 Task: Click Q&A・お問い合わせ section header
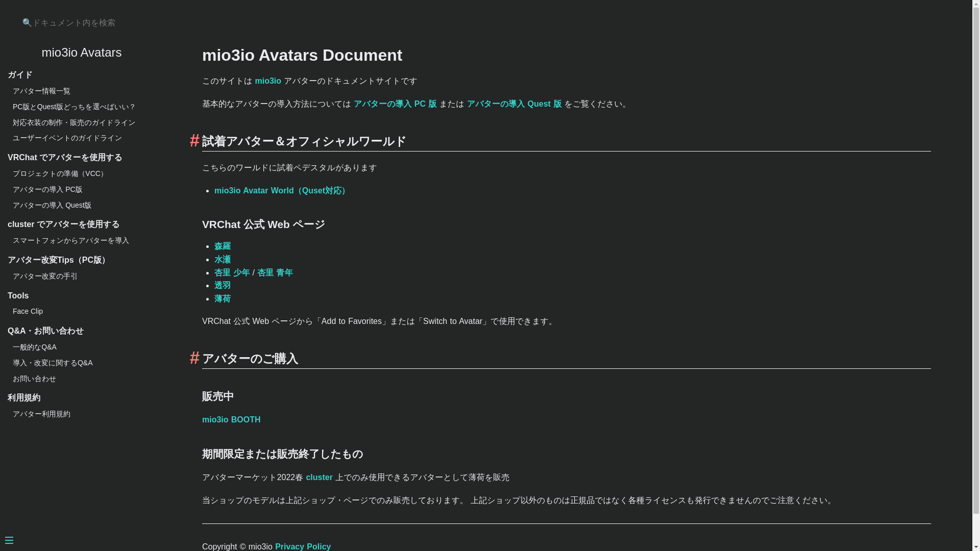45,331
